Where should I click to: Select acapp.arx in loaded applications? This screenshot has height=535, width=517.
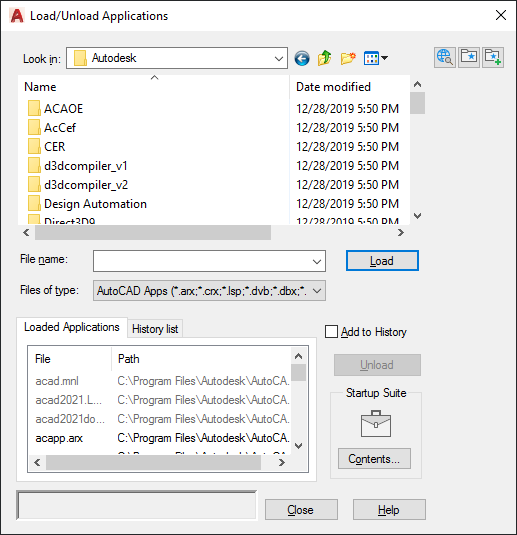pos(59,438)
